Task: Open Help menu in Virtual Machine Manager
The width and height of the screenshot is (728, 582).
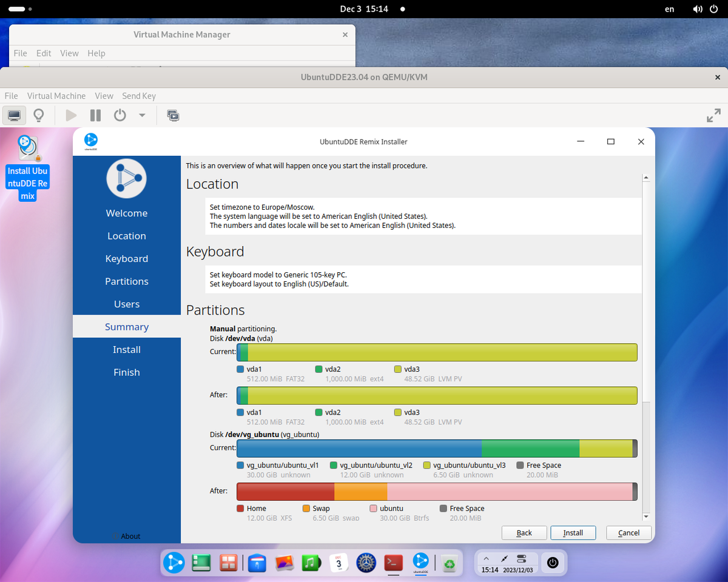Action: pos(96,53)
